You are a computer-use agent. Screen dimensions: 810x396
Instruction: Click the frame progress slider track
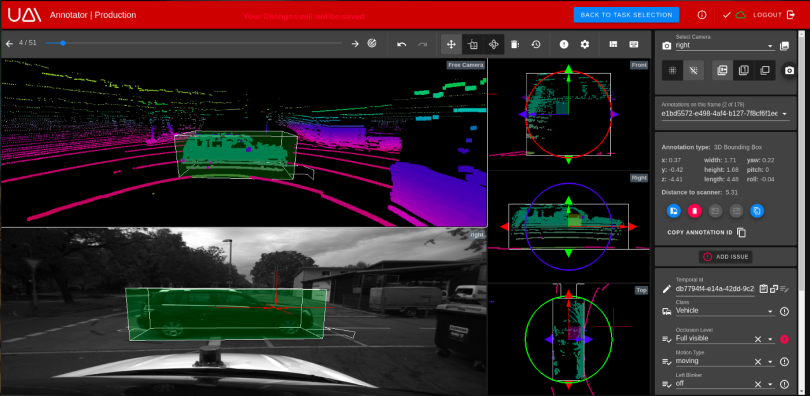click(193, 43)
